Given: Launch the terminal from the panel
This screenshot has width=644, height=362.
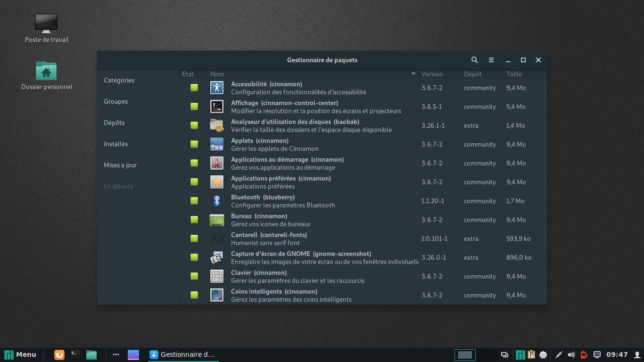Looking at the screenshot, I should coord(75,354).
